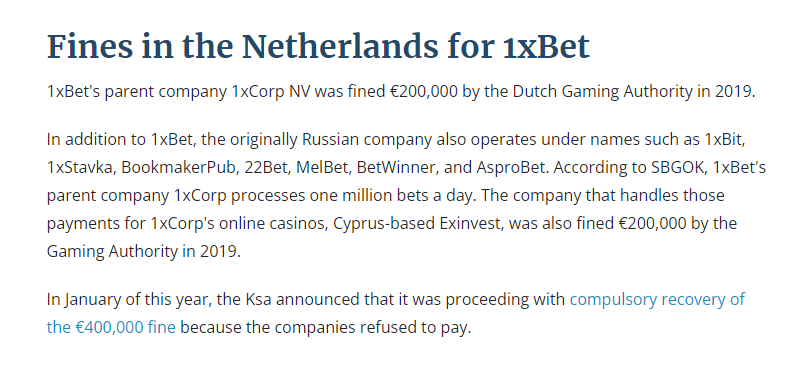Screen dimensions: 810x366
Task: Click the 'Fines in the Netherlands for 1xBet' heading
Action: click(x=318, y=46)
